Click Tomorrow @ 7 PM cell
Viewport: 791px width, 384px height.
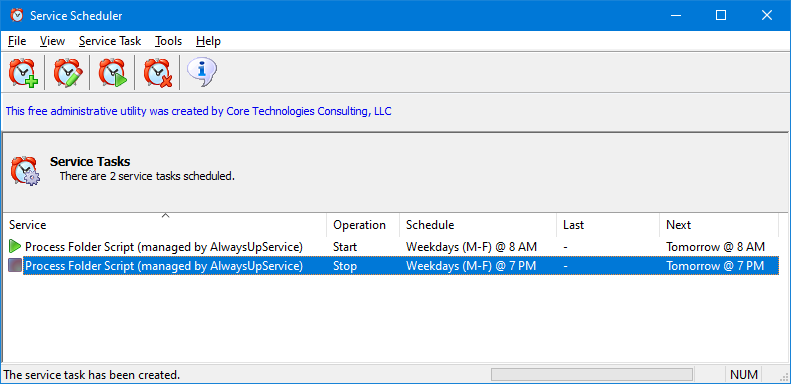pyautogui.click(x=715, y=265)
